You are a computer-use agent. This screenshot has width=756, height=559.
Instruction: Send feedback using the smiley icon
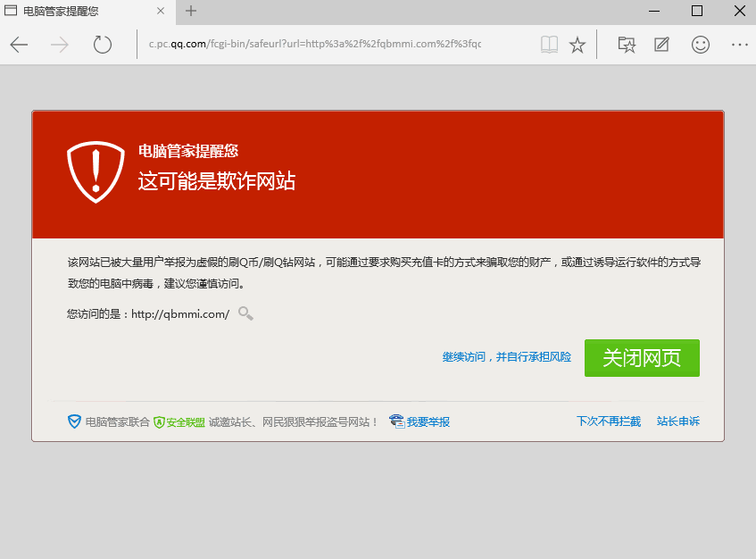[x=700, y=45]
